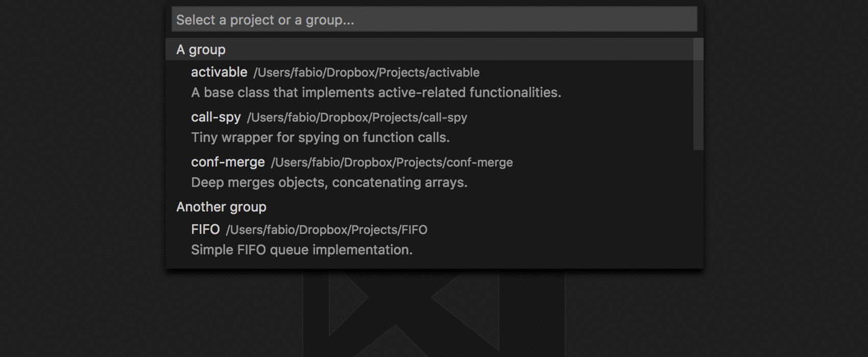Dismiss picker by clicking right empty editor area
The image size is (868, 357).
[x=786, y=179]
